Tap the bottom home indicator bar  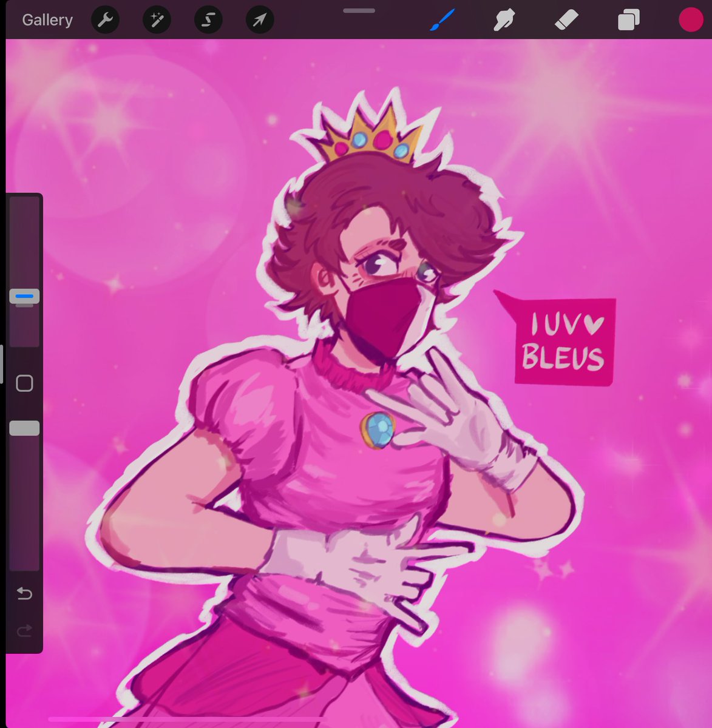tap(188, 720)
